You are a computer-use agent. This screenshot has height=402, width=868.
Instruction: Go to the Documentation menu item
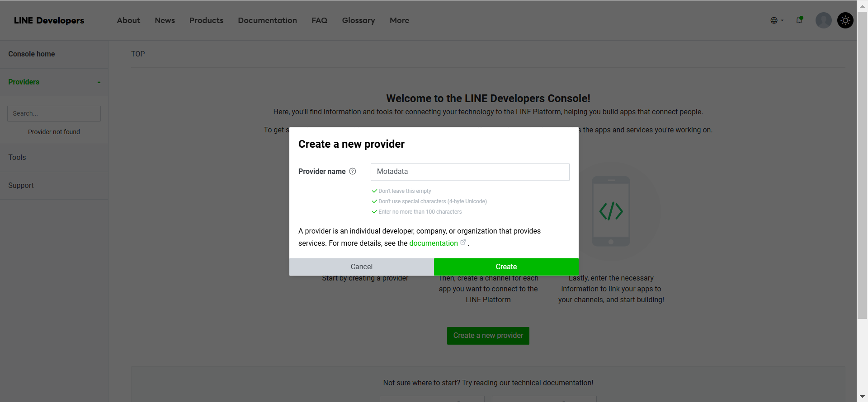pyautogui.click(x=267, y=20)
